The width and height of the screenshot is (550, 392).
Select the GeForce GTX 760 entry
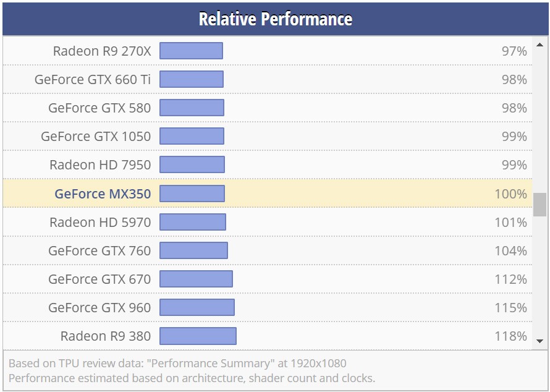click(100, 250)
